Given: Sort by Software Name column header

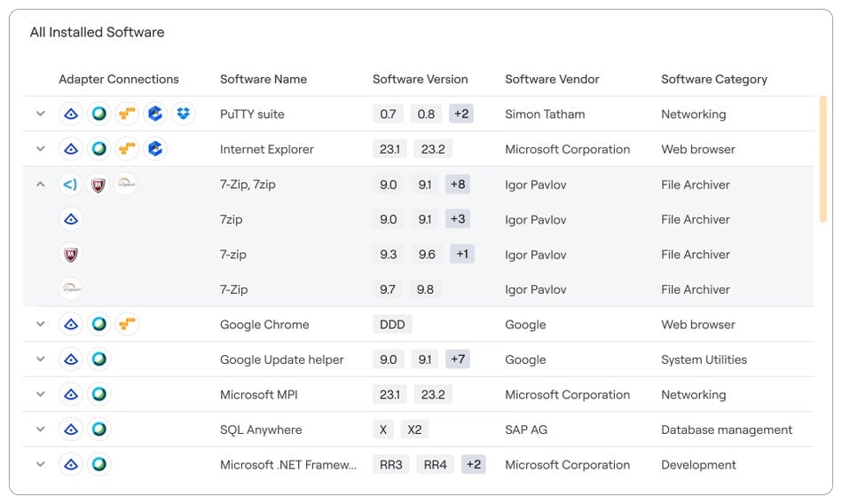Looking at the screenshot, I should point(263,79).
